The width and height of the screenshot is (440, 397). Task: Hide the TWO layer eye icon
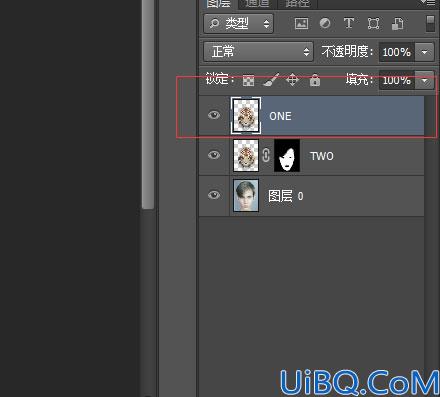point(214,155)
